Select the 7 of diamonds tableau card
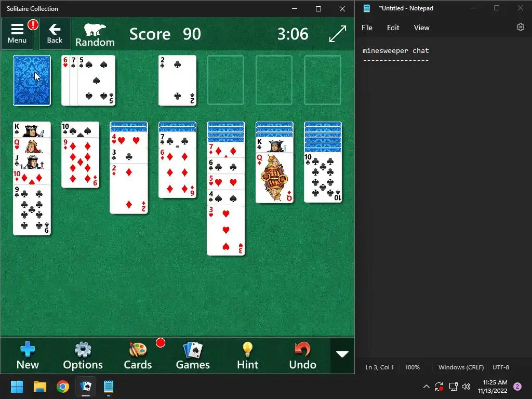 [x=226, y=150]
